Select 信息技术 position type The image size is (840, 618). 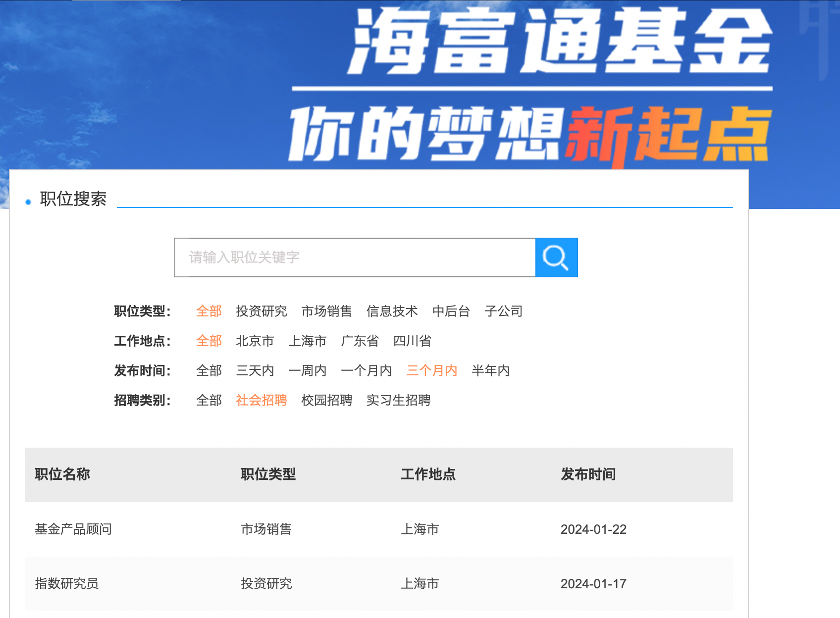[x=392, y=311]
